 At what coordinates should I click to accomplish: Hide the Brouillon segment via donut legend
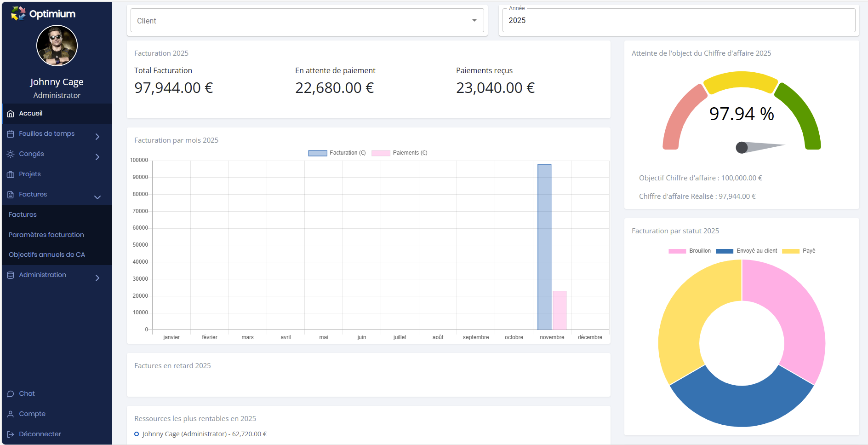point(690,251)
